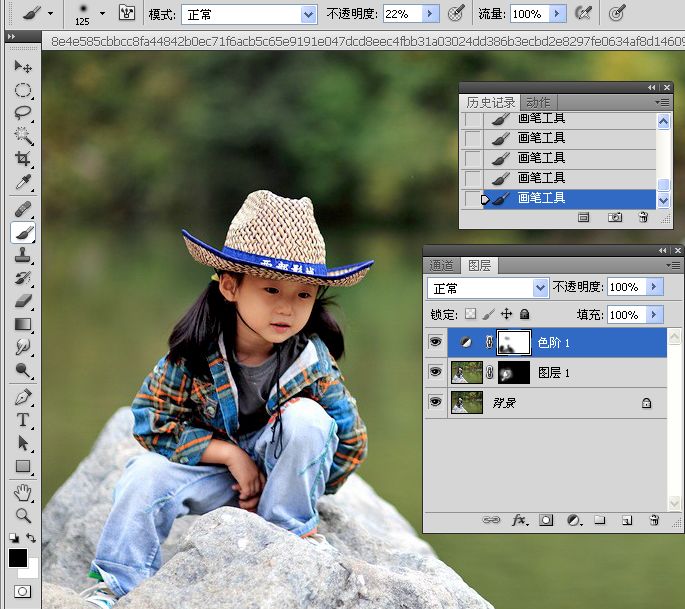This screenshot has width=685, height=609.
Task: Select the Move tool
Action: [x=23, y=67]
